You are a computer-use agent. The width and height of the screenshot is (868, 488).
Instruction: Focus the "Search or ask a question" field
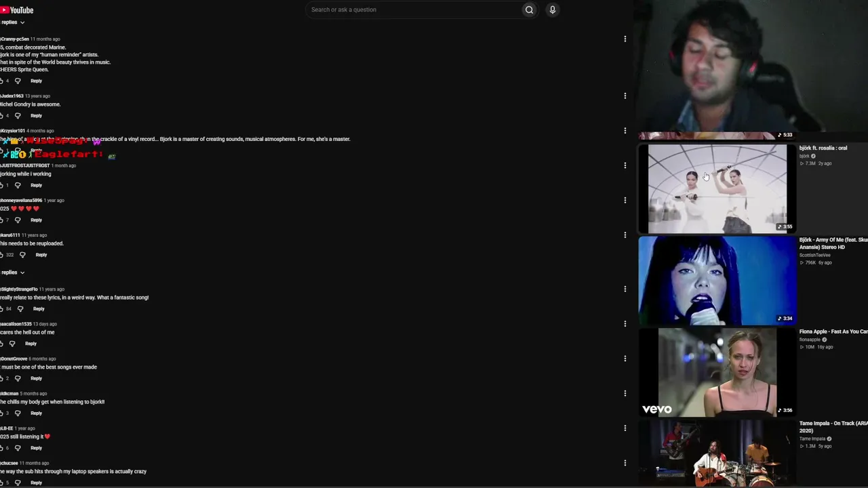click(x=414, y=9)
